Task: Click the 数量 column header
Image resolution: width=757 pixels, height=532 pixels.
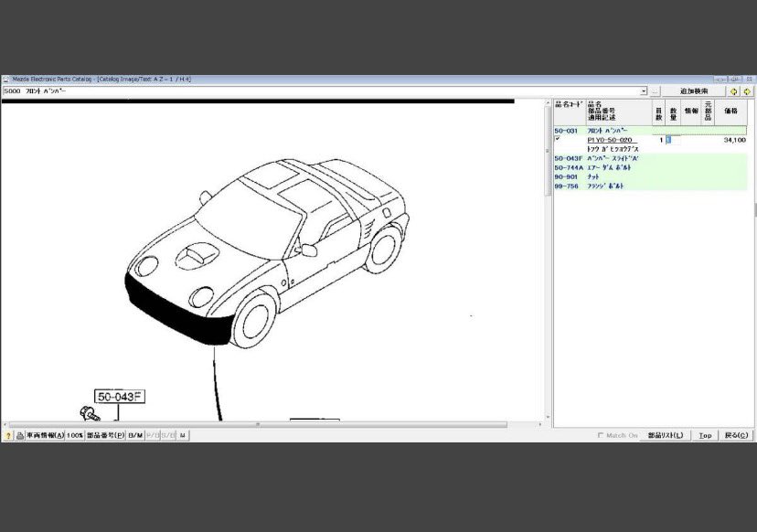Action: click(x=674, y=112)
